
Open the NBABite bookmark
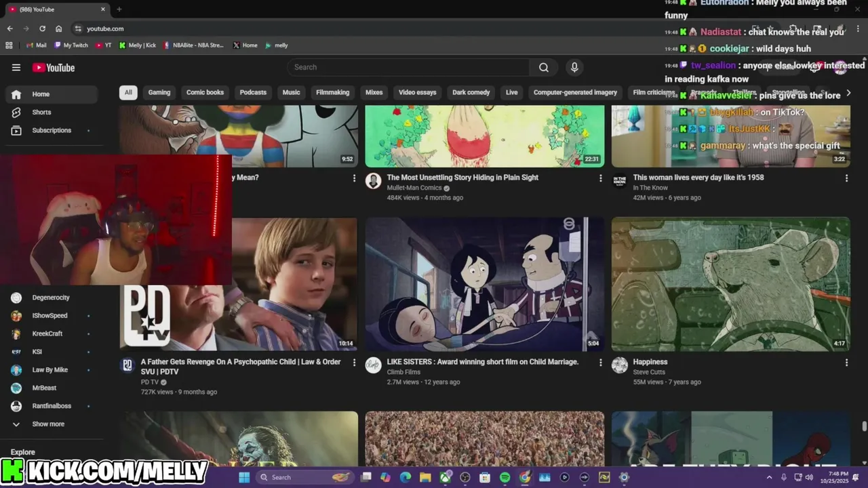[x=193, y=45]
